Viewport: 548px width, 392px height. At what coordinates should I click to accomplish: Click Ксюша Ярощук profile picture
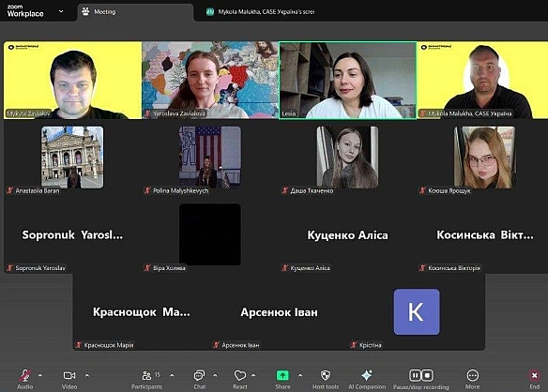tap(485, 158)
